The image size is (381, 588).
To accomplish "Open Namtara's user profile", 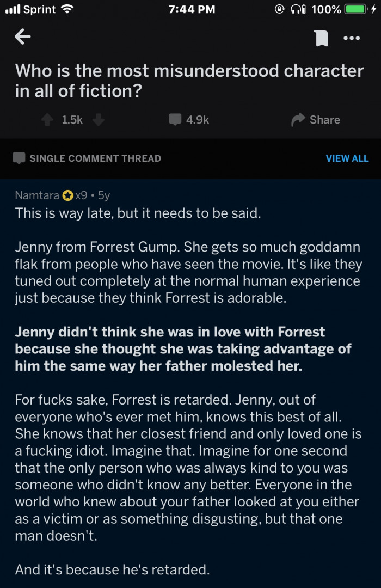I will click(37, 195).
